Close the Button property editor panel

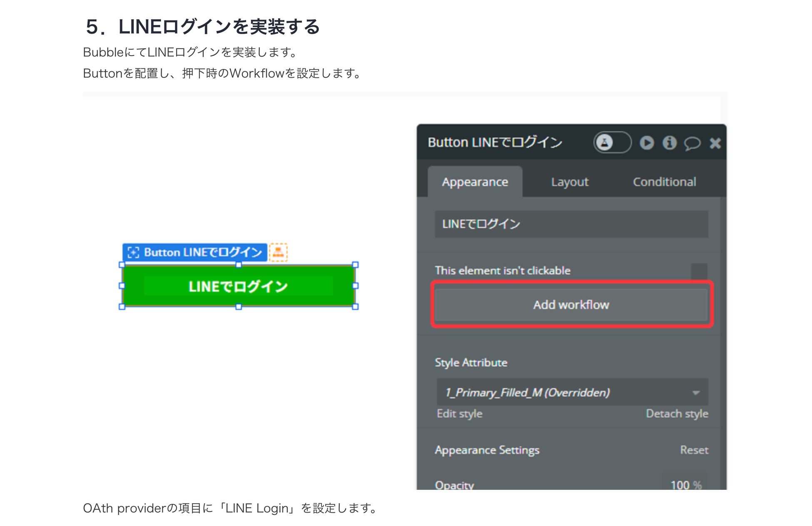pos(715,143)
